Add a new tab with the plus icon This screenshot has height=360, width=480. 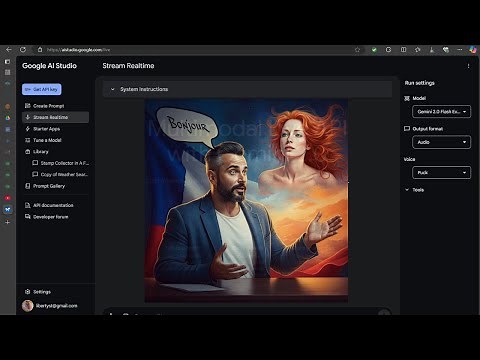point(8,222)
